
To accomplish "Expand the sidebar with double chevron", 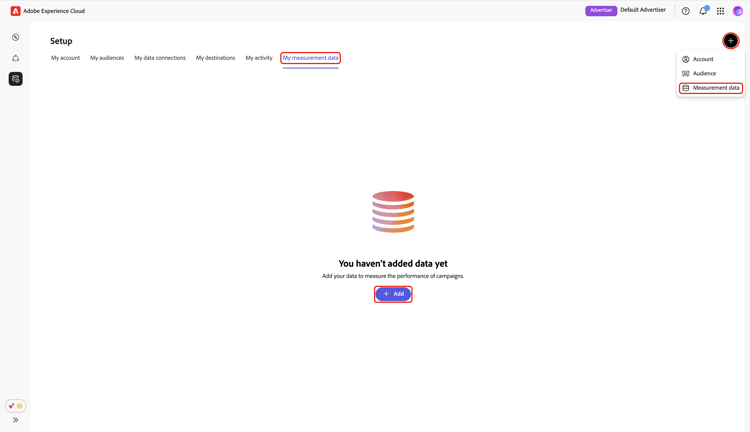I will pyautogui.click(x=15, y=420).
